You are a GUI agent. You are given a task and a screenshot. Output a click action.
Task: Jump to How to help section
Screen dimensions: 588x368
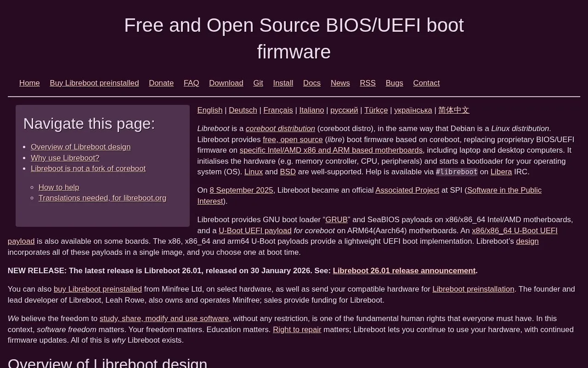pos(59,187)
